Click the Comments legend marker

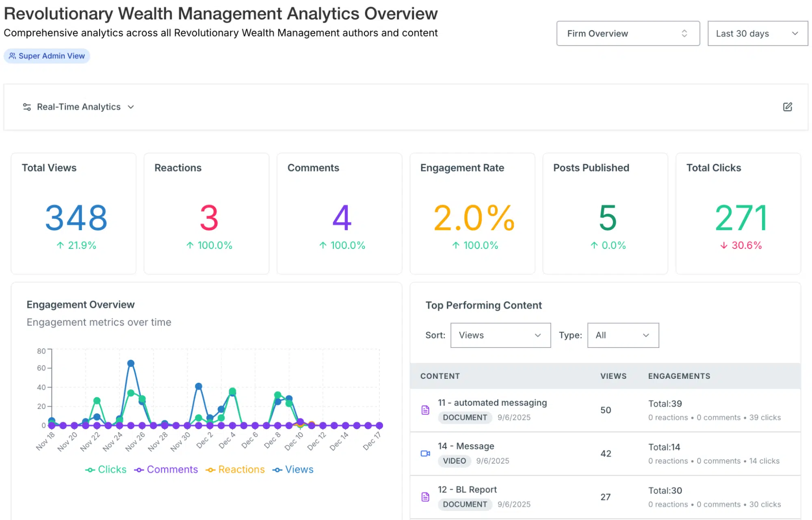pos(139,469)
